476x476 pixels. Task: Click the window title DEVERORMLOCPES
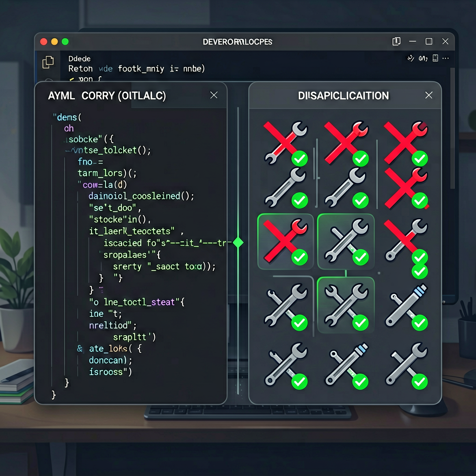click(238, 42)
